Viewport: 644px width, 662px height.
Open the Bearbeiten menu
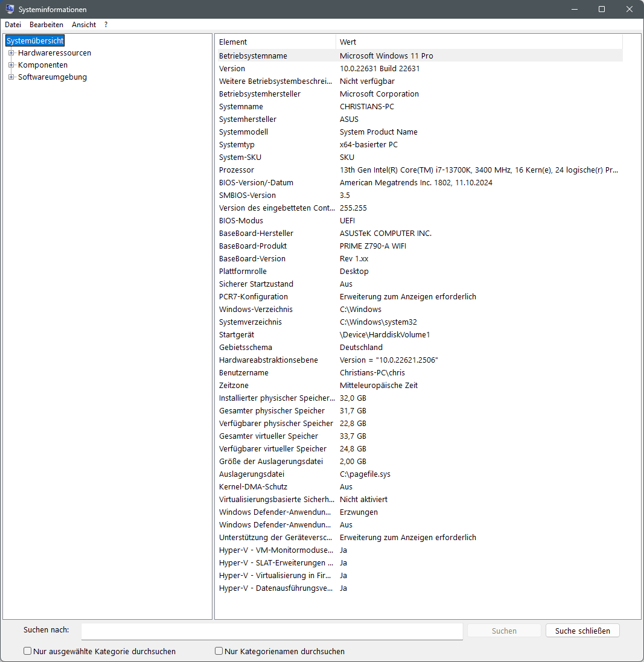46,24
